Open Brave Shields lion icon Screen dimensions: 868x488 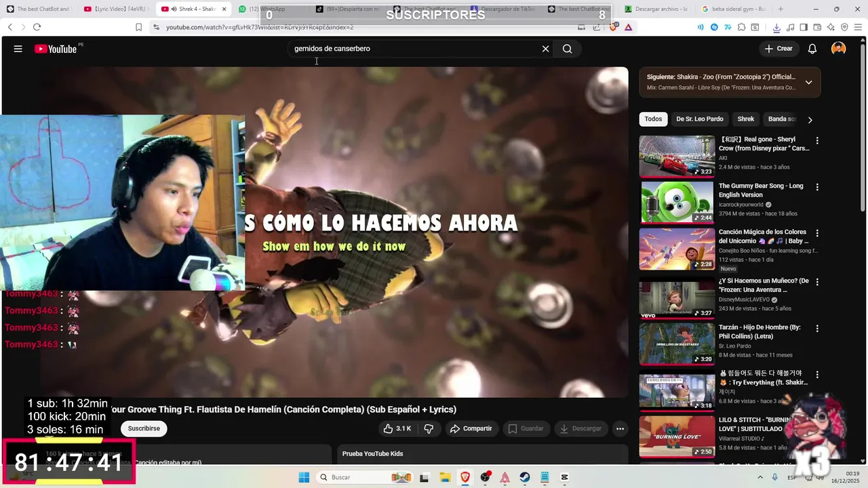[x=614, y=27]
